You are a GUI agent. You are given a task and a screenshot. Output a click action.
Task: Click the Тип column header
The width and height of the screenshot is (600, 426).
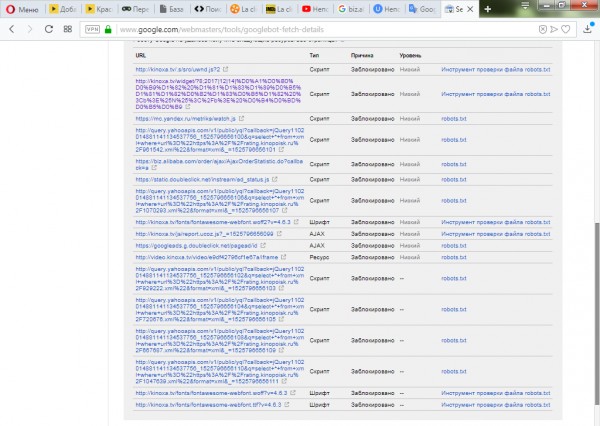314,55
